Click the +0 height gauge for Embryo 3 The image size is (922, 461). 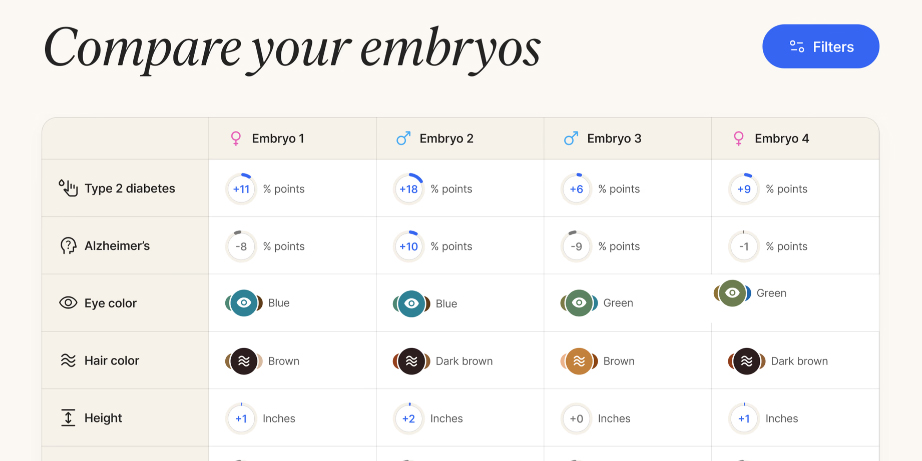pos(576,419)
